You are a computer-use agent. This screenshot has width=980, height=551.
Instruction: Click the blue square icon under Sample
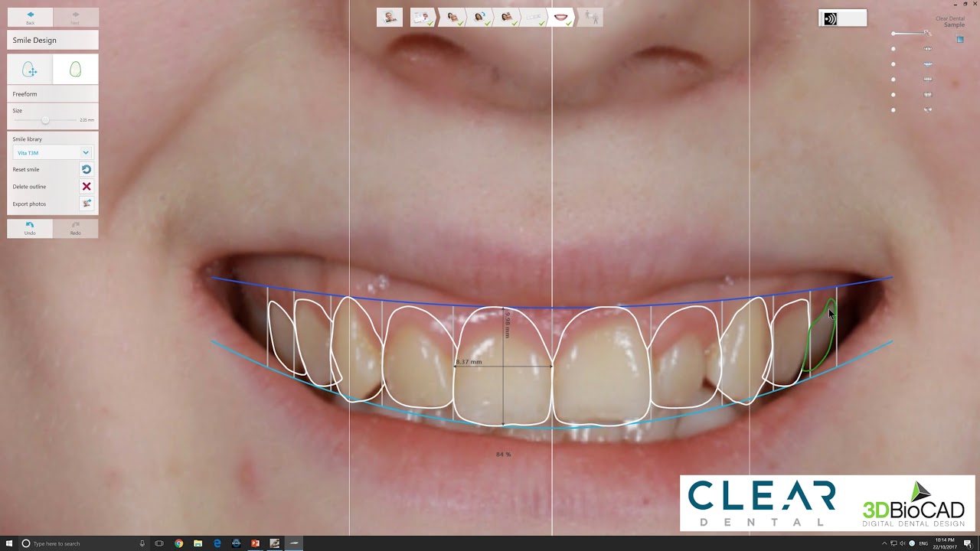960,39
